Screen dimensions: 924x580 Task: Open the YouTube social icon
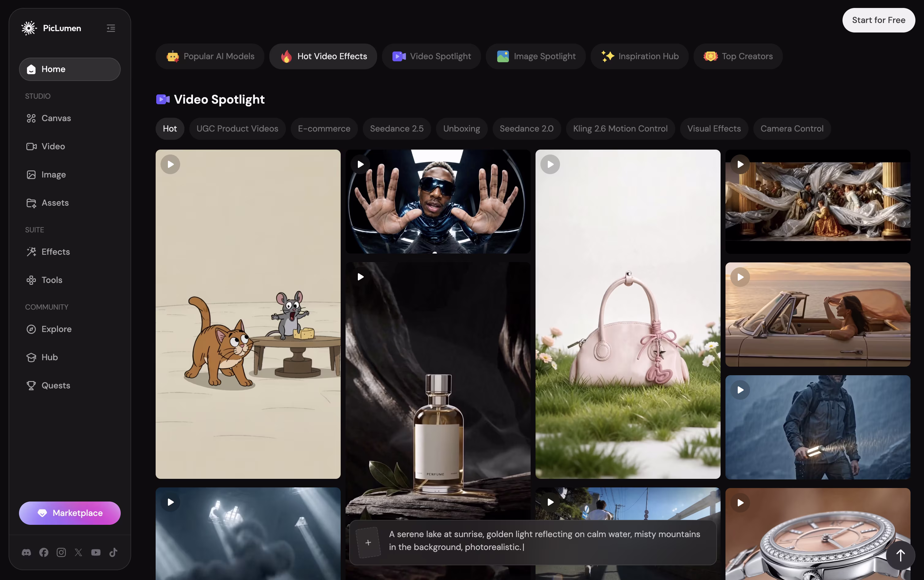(x=96, y=552)
